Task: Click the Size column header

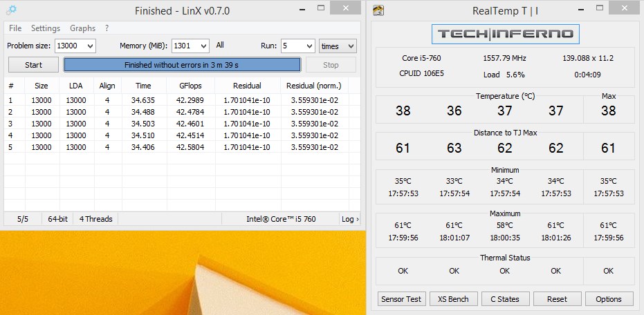Action: click(x=41, y=86)
